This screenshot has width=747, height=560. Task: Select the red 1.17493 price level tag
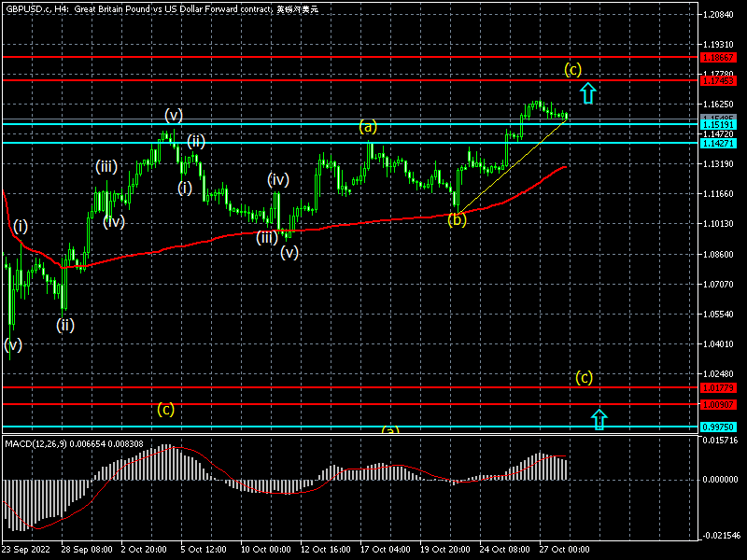722,81
